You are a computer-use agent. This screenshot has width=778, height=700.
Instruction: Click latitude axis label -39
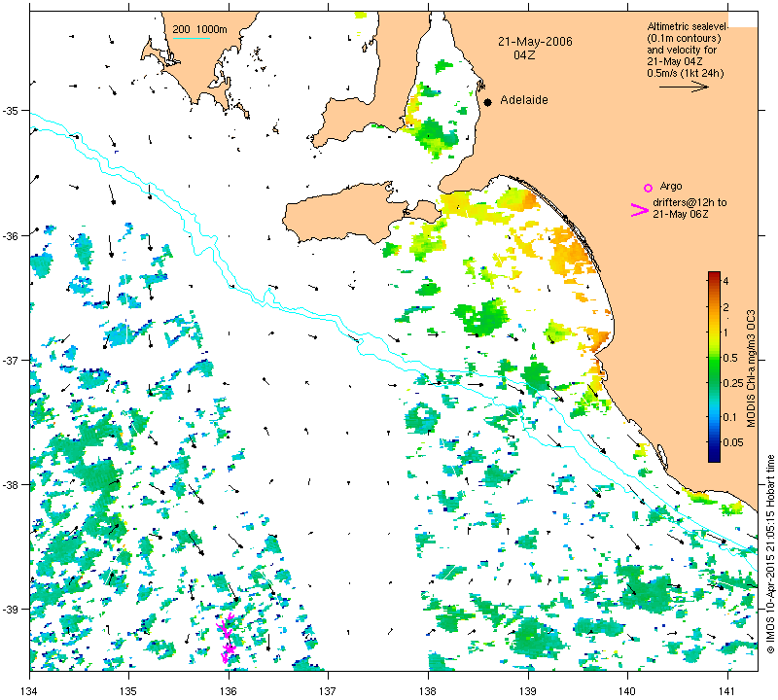pos(10,610)
